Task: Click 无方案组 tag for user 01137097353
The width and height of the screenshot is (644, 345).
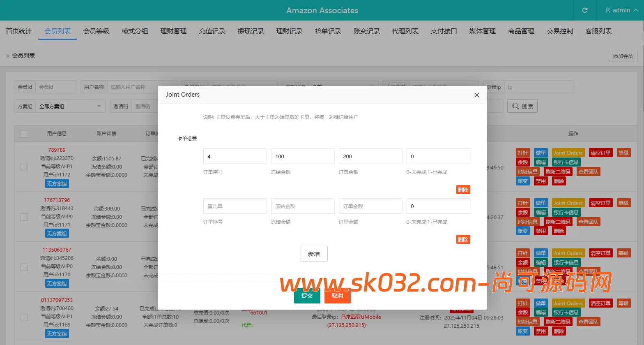Action: click(57, 334)
